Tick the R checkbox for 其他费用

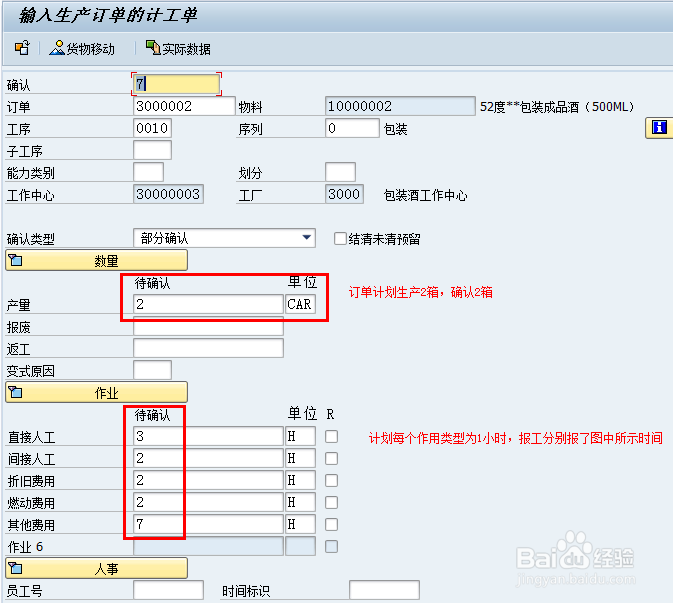click(331, 524)
